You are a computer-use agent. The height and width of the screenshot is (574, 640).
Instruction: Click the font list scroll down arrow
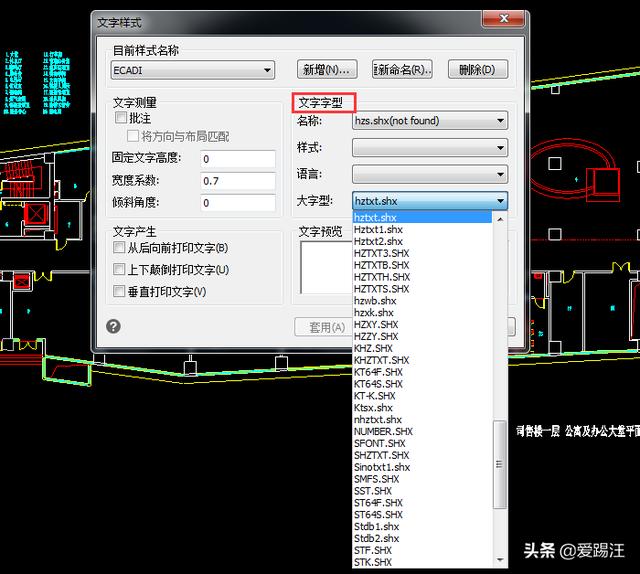click(x=500, y=560)
